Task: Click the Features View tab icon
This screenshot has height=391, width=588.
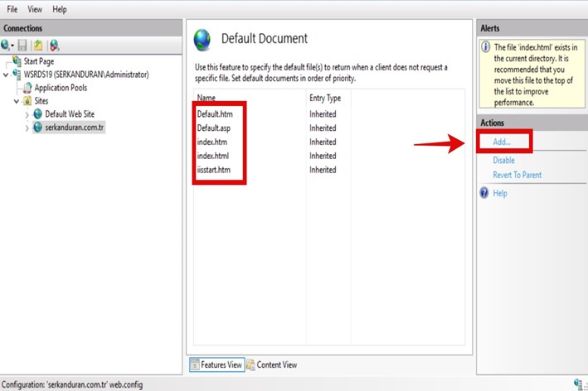Action: pos(195,364)
